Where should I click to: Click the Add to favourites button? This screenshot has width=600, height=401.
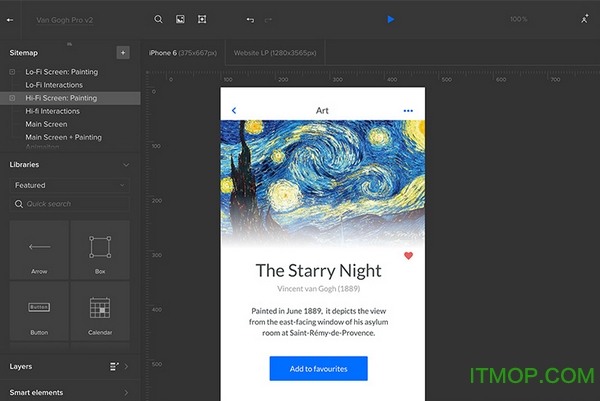coord(318,369)
